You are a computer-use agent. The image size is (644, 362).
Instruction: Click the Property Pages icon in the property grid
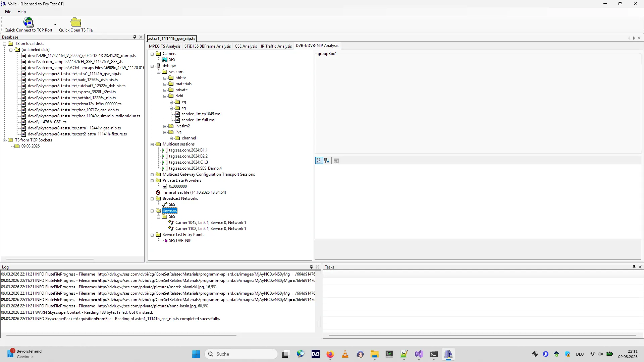point(336,161)
